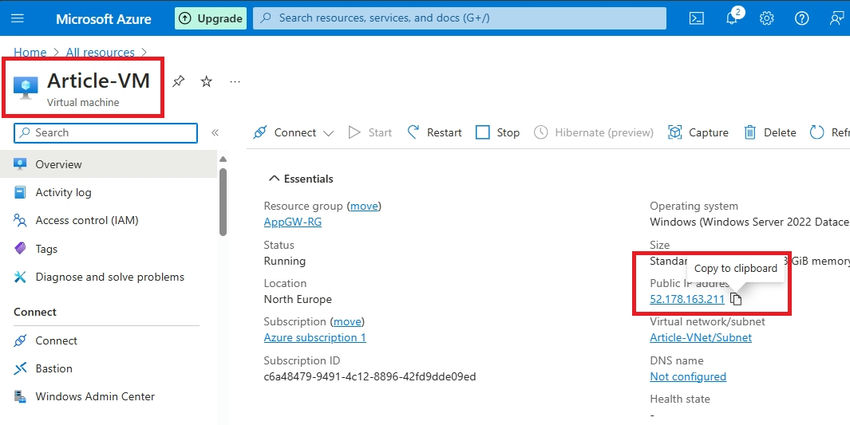Click the Running status text
850x425 pixels.
tap(285, 261)
